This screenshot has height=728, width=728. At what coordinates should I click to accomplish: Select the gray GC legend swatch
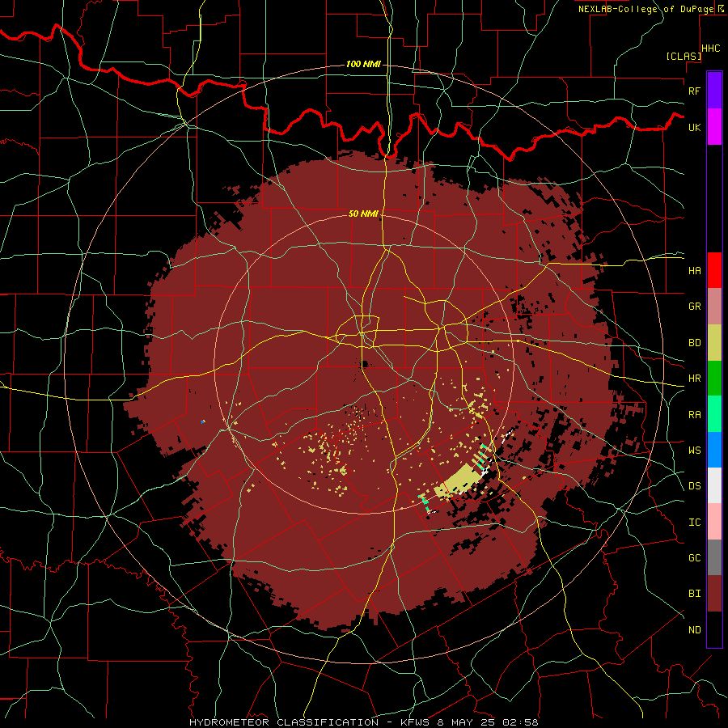714,557
